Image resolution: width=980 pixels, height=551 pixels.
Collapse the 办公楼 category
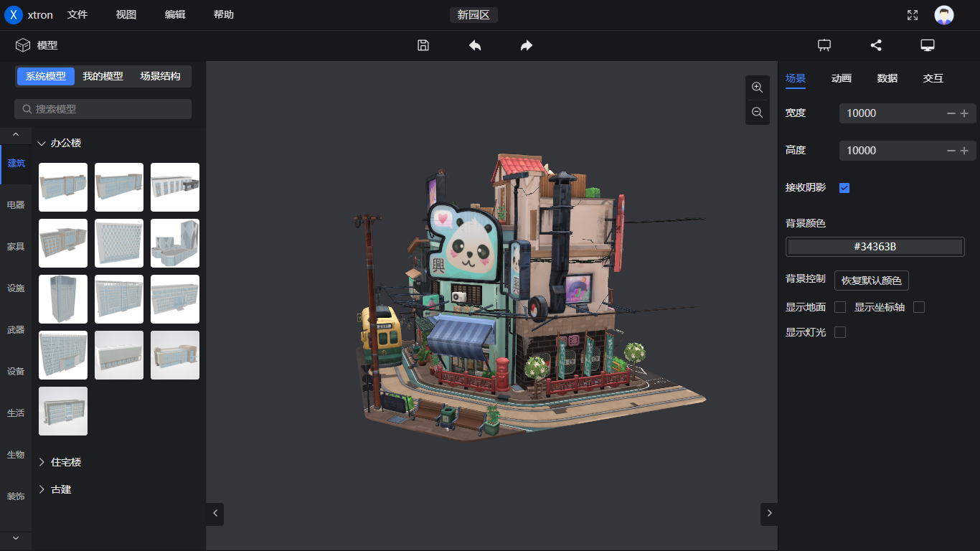pyautogui.click(x=42, y=143)
